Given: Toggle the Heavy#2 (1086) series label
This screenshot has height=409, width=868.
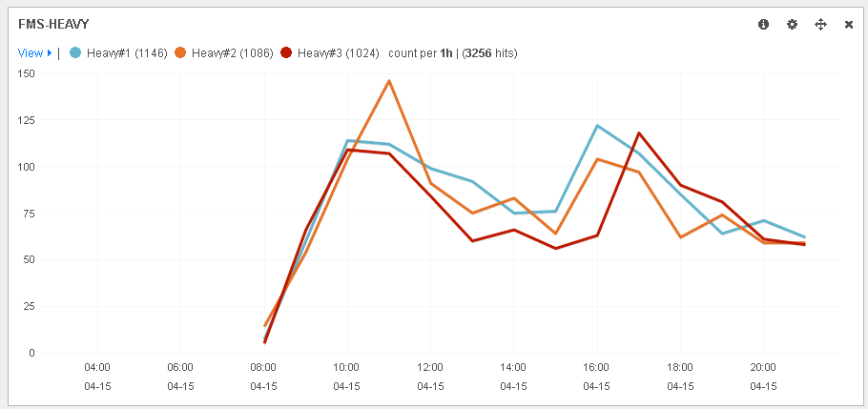Looking at the screenshot, I should click(232, 53).
